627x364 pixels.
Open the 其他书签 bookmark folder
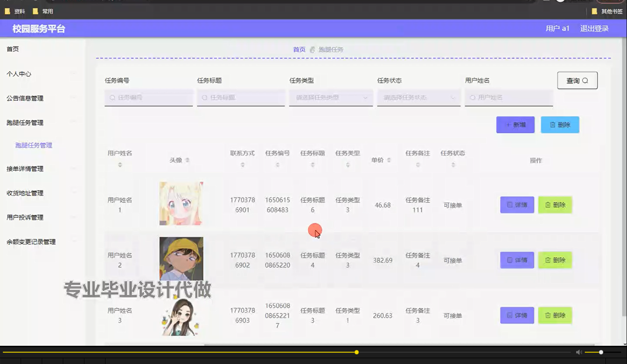point(607,12)
